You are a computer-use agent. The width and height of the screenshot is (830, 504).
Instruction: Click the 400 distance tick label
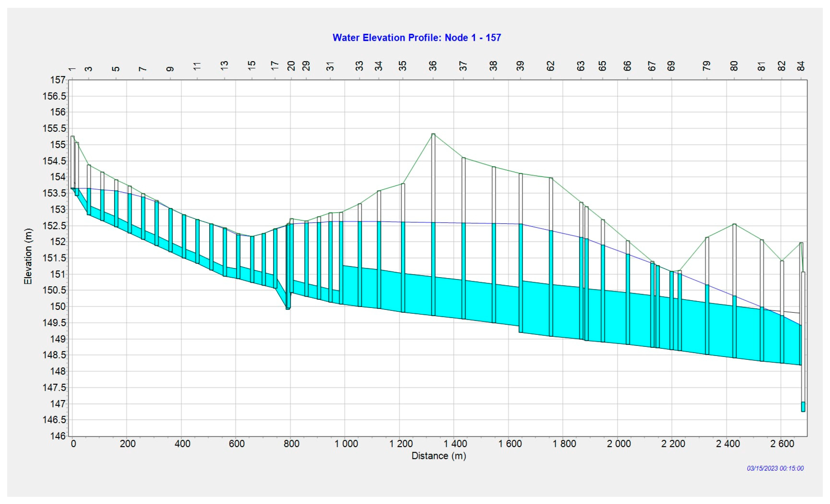pos(182,444)
